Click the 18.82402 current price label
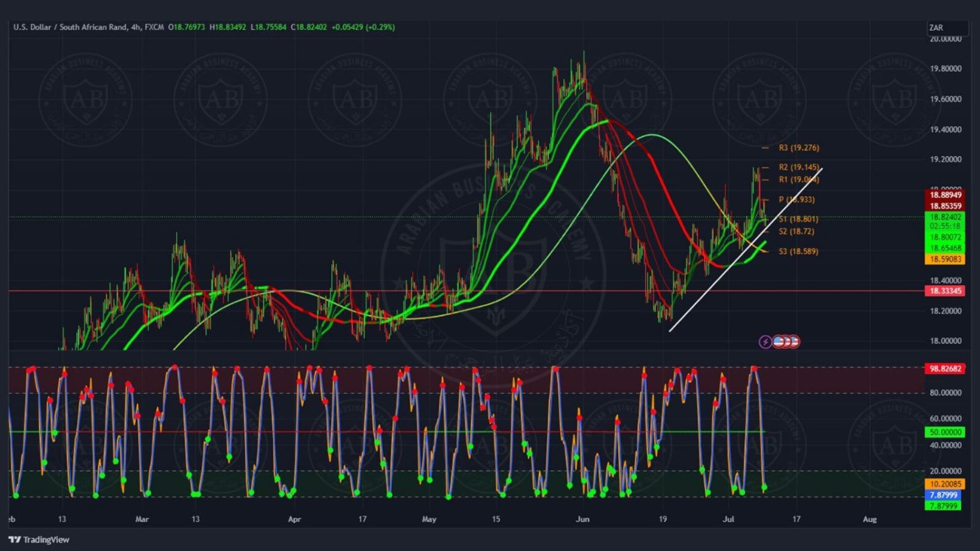980x551 pixels. click(x=945, y=217)
